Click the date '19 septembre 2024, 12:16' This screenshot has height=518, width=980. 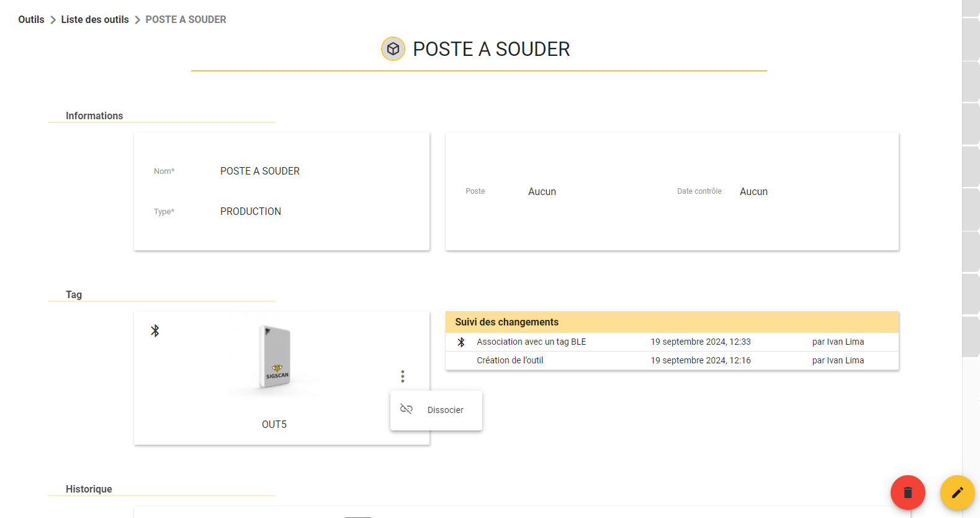coord(701,360)
